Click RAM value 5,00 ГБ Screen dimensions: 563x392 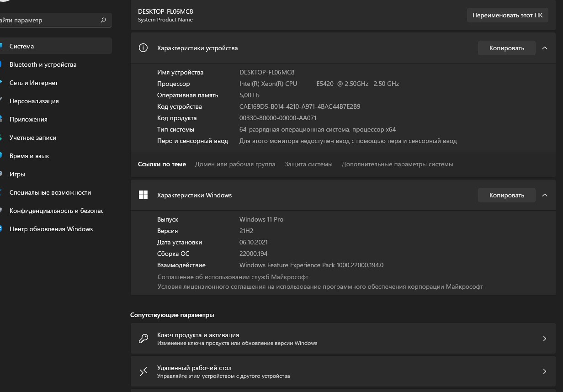tap(249, 95)
